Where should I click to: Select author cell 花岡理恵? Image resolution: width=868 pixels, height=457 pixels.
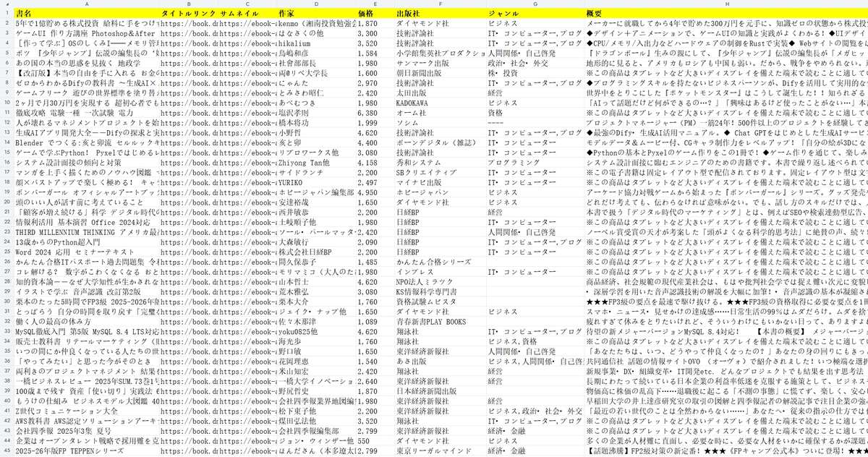317,362
